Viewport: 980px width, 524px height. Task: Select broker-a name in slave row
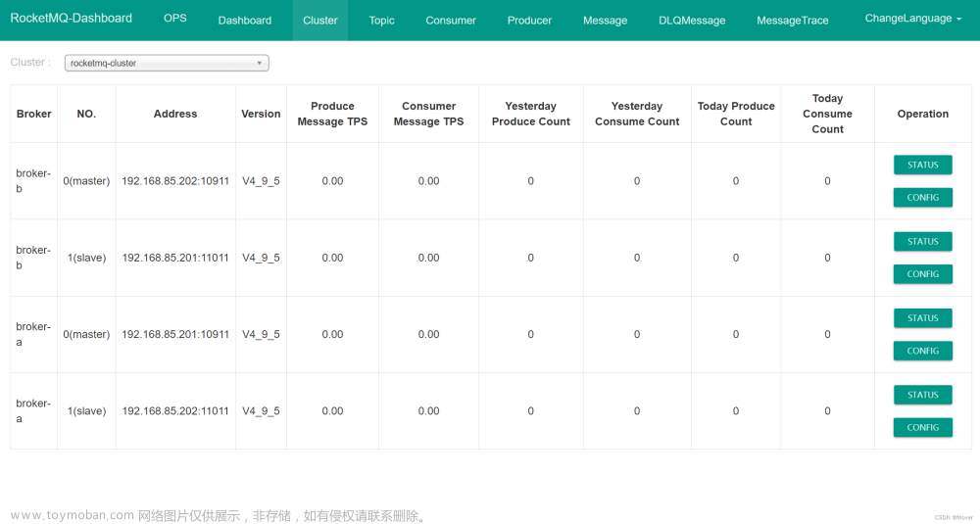click(33, 410)
